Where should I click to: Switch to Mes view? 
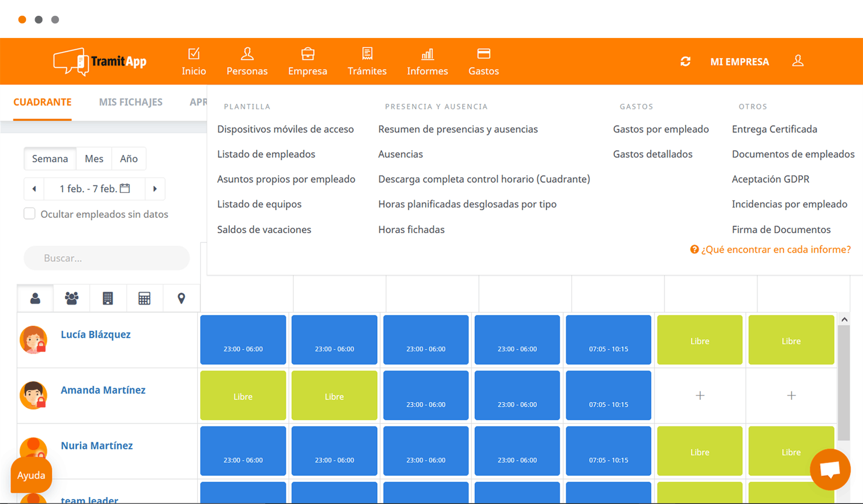[94, 159]
